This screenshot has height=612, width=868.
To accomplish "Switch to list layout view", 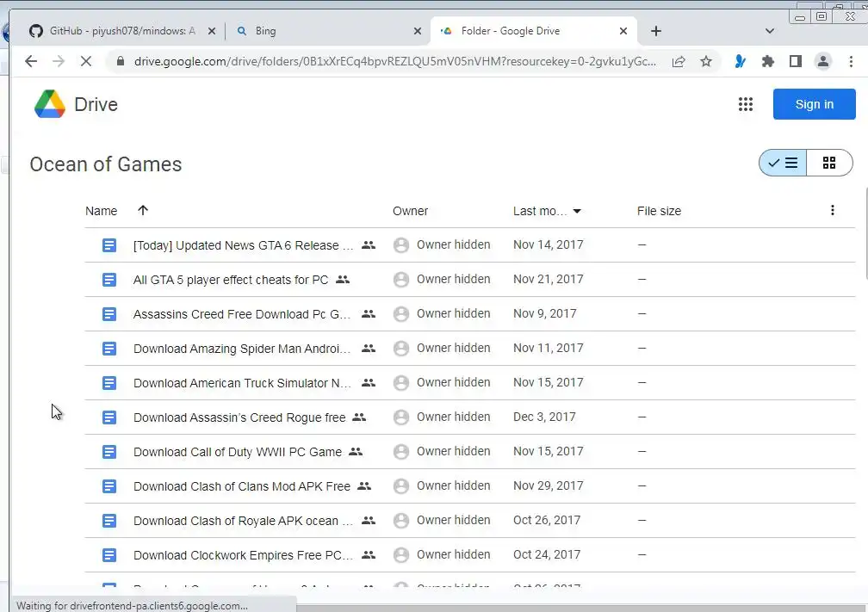I will pyautogui.click(x=783, y=163).
